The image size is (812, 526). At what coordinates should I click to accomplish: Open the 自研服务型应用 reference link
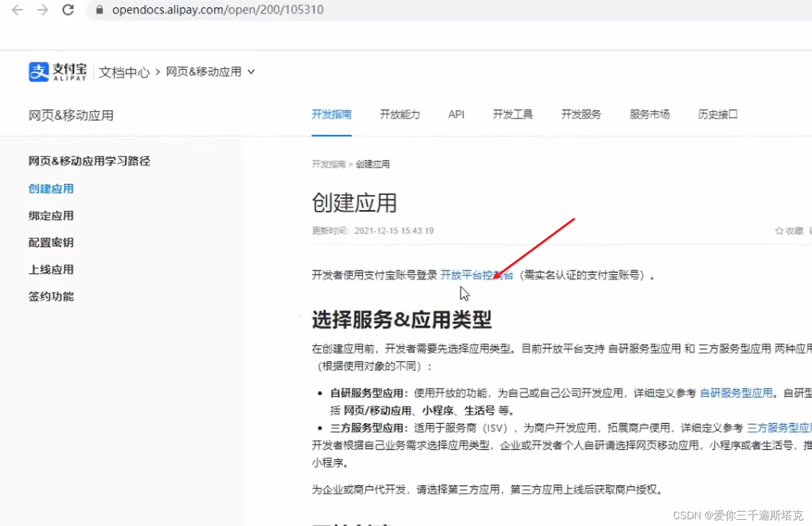pos(736,393)
